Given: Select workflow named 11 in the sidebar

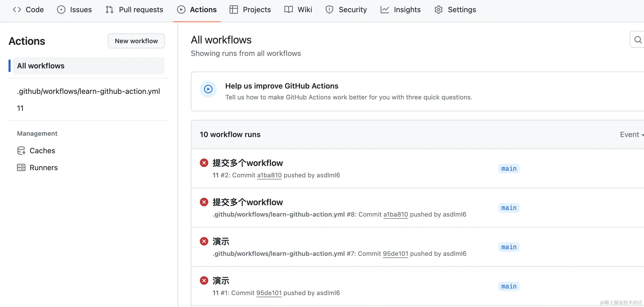Looking at the screenshot, I should pyautogui.click(x=20, y=108).
